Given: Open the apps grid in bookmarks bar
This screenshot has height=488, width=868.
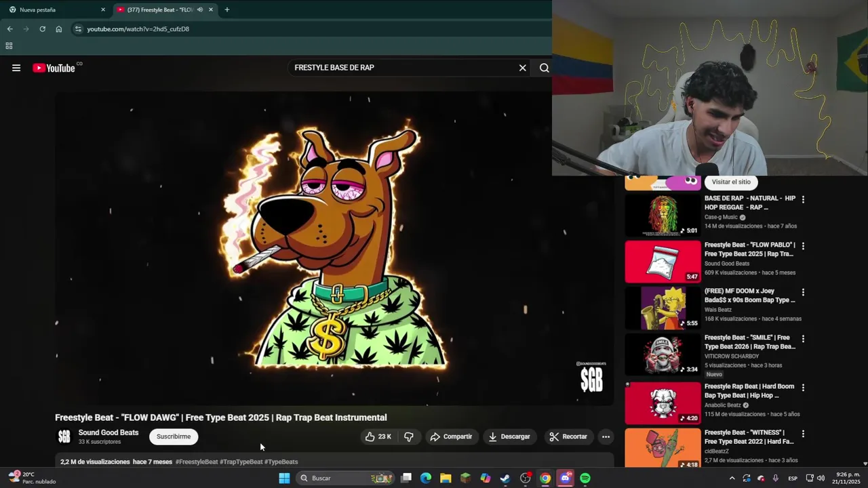Looking at the screenshot, I should [x=9, y=46].
